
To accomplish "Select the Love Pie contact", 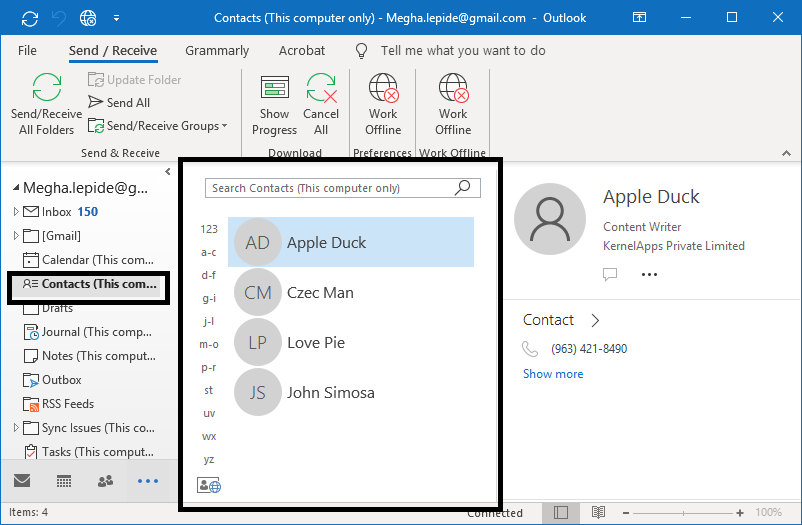I will pyautogui.click(x=351, y=342).
